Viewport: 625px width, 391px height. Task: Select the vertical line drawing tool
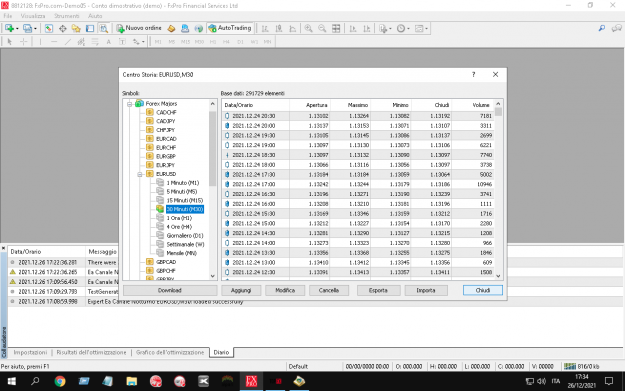(x=40, y=41)
